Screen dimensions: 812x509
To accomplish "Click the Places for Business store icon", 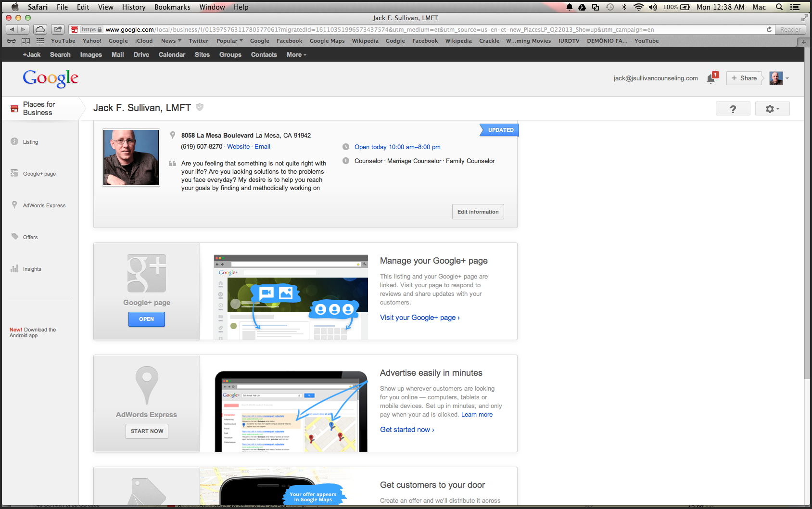I will point(14,109).
